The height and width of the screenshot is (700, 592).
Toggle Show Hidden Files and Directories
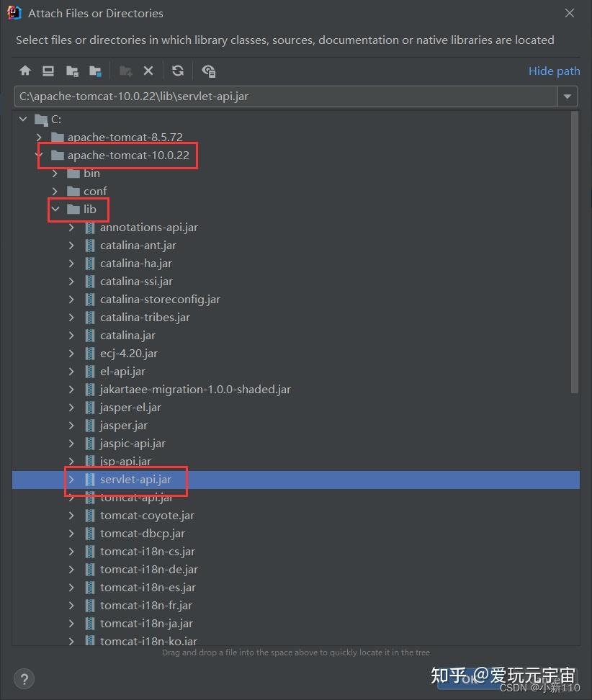pyautogui.click(x=208, y=71)
